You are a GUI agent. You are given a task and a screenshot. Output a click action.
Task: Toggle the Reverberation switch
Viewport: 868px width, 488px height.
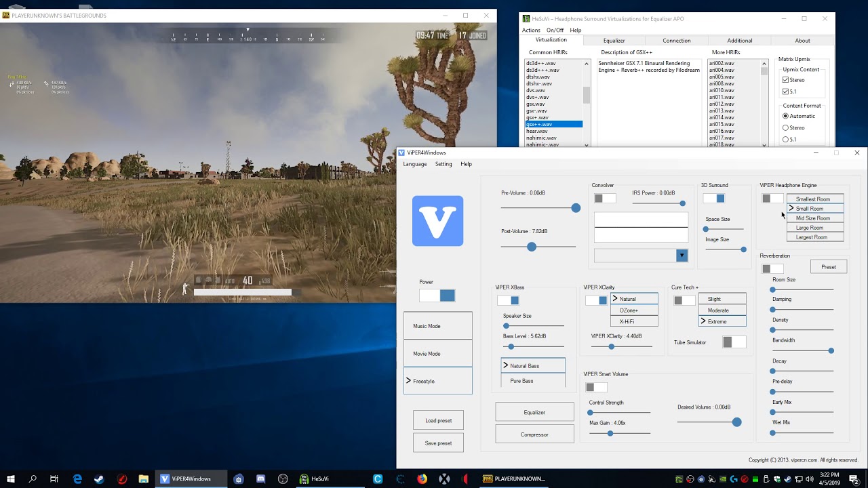point(772,269)
